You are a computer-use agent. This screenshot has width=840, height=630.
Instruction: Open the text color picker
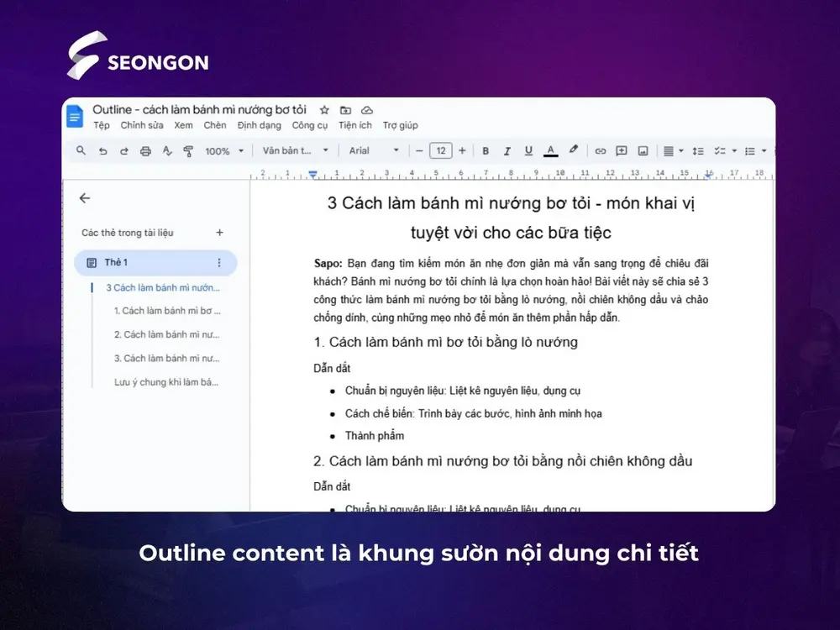pyautogui.click(x=550, y=151)
